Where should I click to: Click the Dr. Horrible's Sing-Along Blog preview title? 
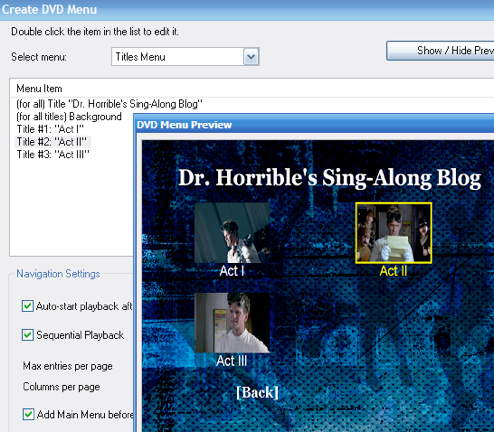point(329,177)
